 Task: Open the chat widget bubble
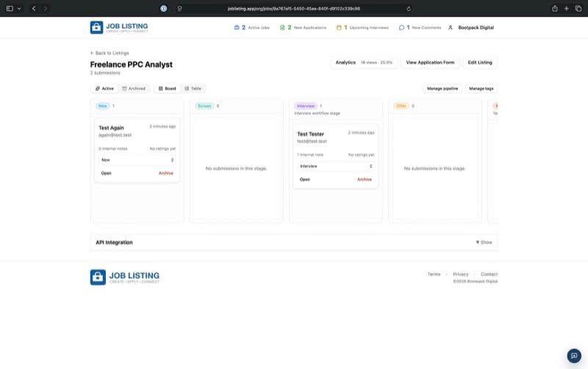574,356
